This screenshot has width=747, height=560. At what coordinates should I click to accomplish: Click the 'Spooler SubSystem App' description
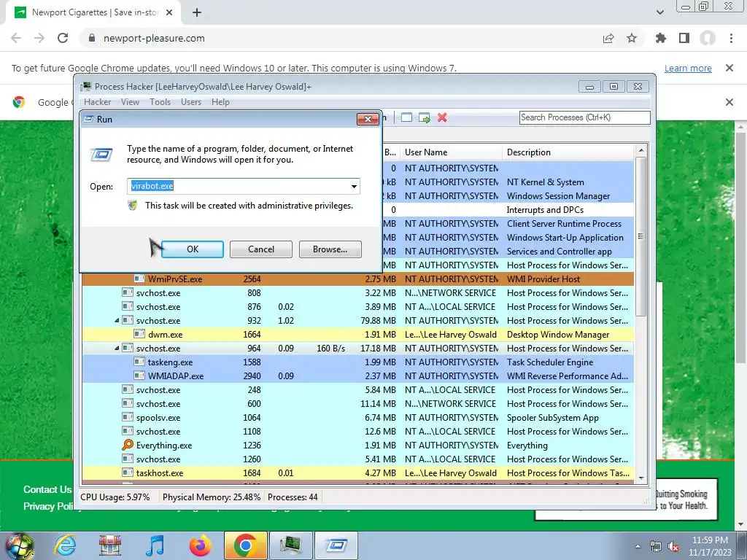tap(553, 418)
